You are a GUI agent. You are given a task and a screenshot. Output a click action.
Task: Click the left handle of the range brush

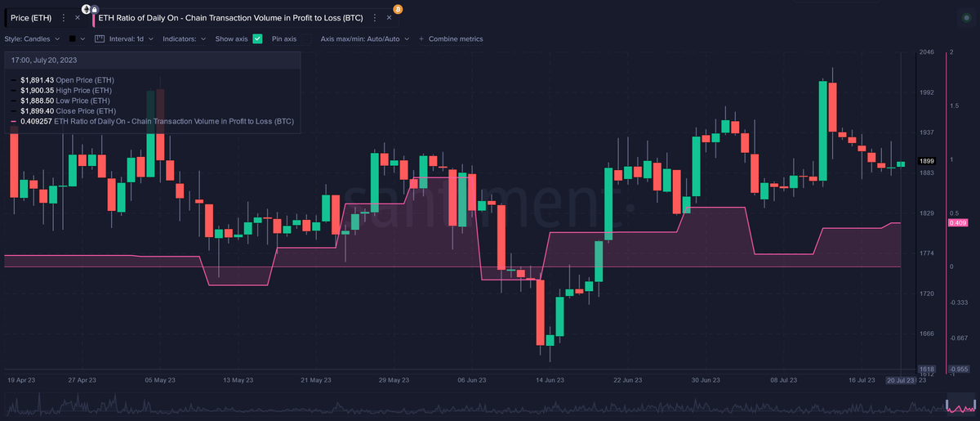pos(947,405)
